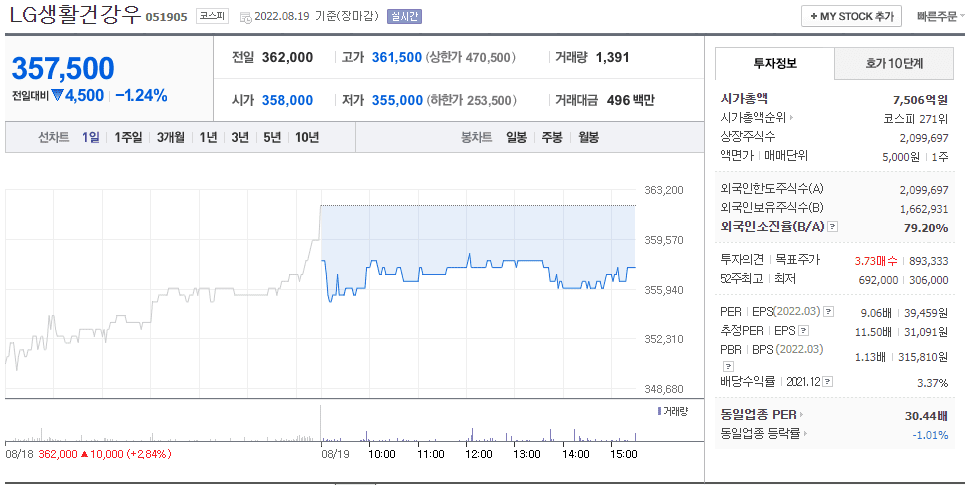Image resolution: width=965 pixels, height=485 pixels.
Task: Click the 시가 value 358,000
Action: point(287,100)
